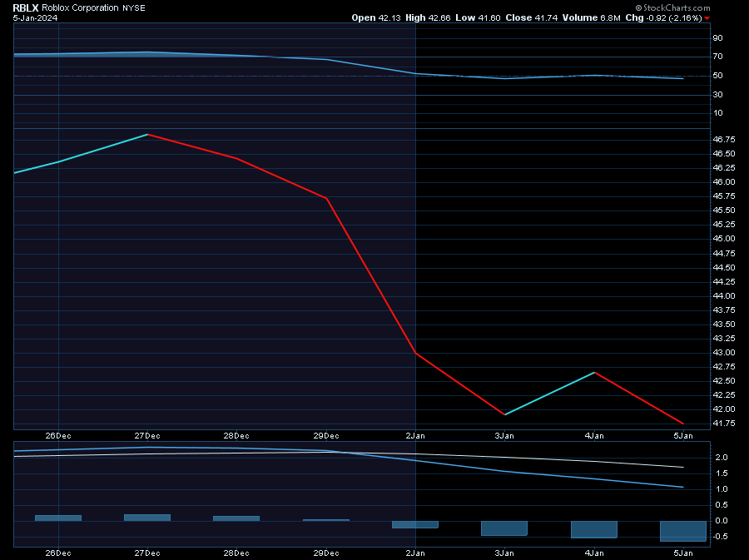Select the 5-Jan-2024 chart date
Screen dimensions: 749x560
pos(35,18)
